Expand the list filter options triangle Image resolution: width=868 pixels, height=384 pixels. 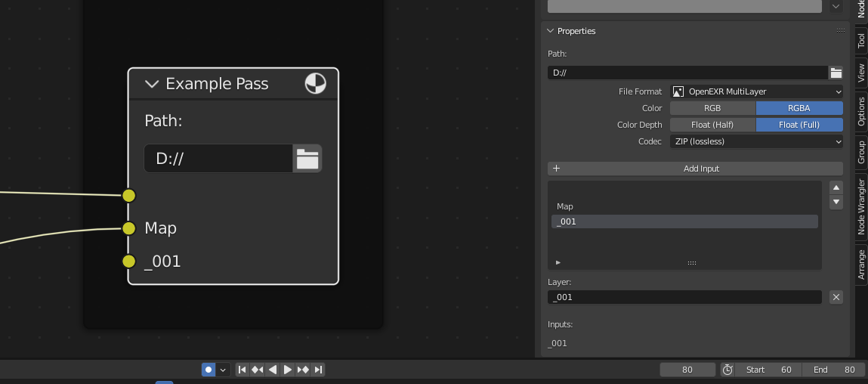coord(558,262)
